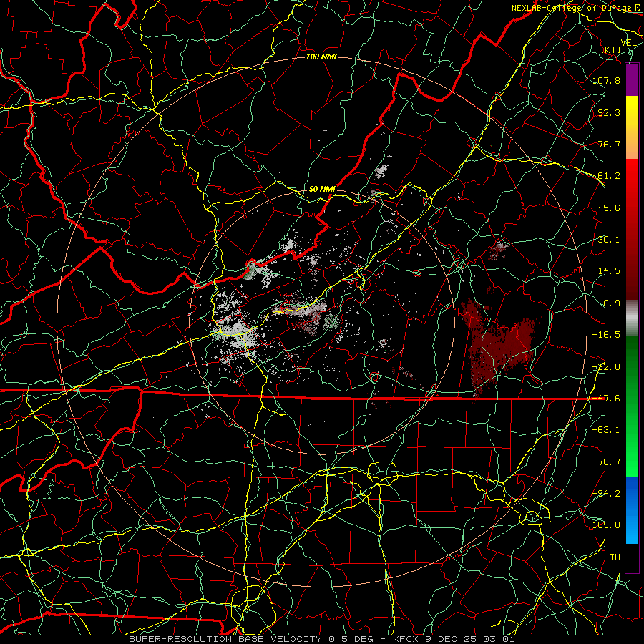Click the '100 NMI' range ring label
The image size is (644, 644).
[x=321, y=57]
